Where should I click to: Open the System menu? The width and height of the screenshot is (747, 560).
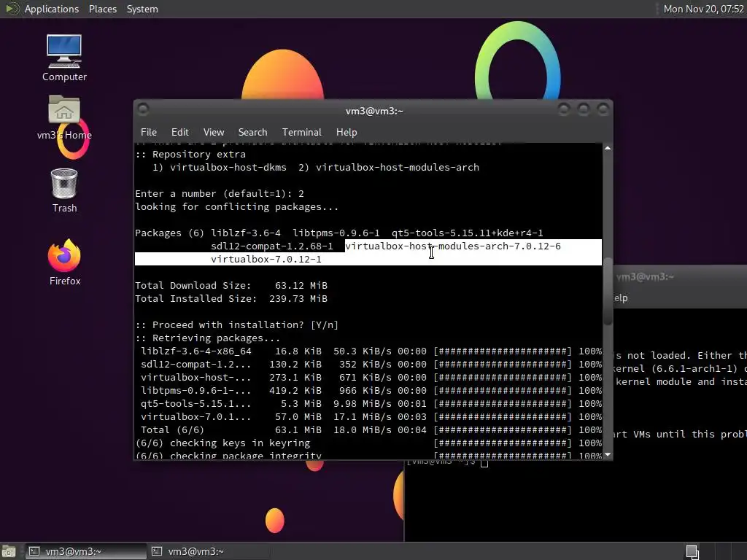click(142, 9)
